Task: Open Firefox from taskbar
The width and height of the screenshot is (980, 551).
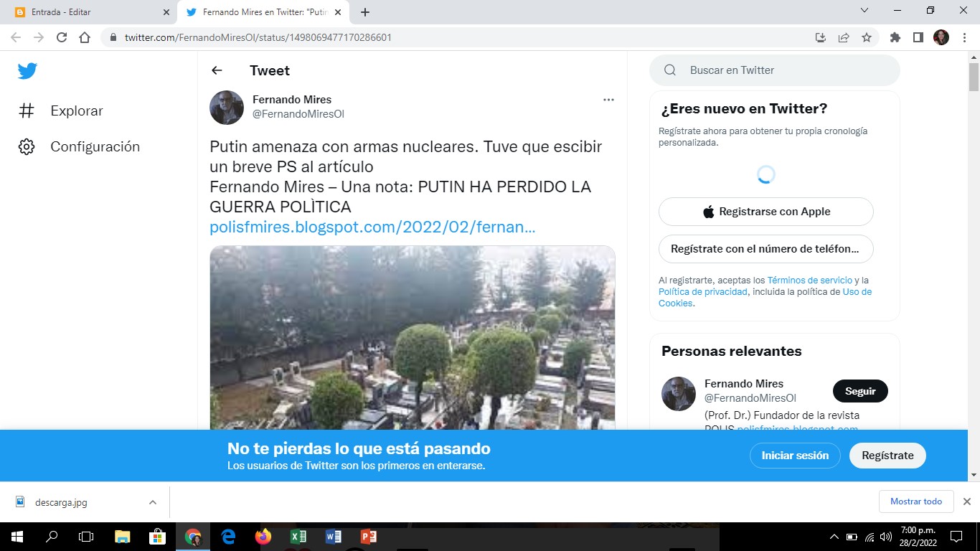Action: 263,537
